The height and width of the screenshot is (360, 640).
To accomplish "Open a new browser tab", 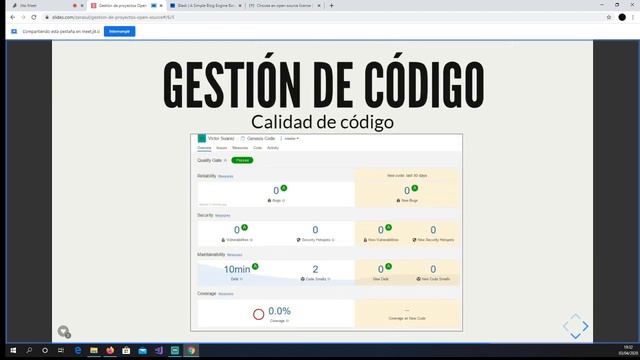I will [x=331, y=6].
